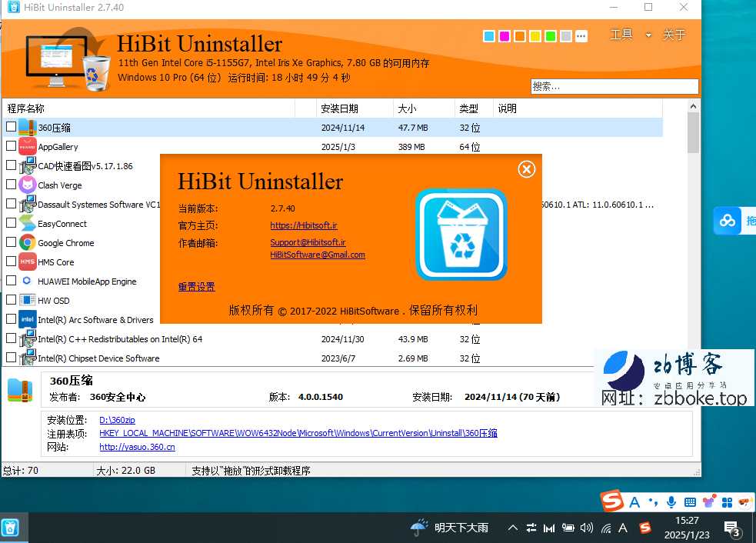756x543 pixels.
Task: Tick the HUAWEI MobileApp Engine checkbox
Action: pos(11,280)
